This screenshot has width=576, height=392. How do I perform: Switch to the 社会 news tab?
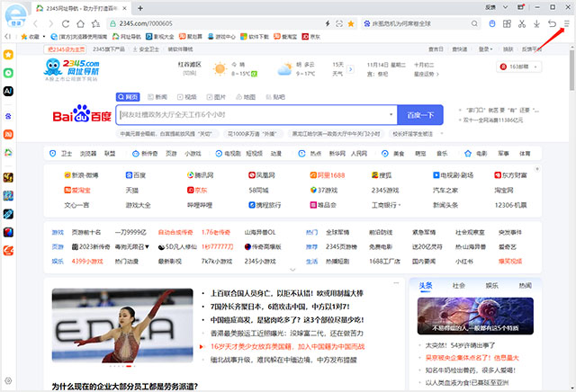458,286
